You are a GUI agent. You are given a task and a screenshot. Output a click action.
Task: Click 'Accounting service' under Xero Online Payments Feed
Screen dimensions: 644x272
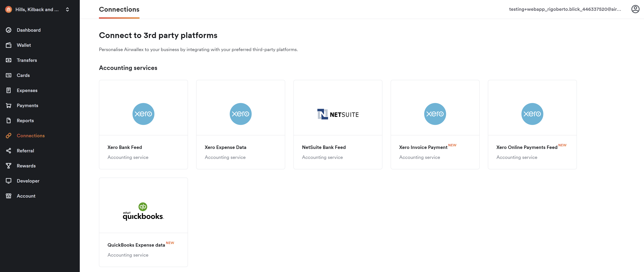517,157
